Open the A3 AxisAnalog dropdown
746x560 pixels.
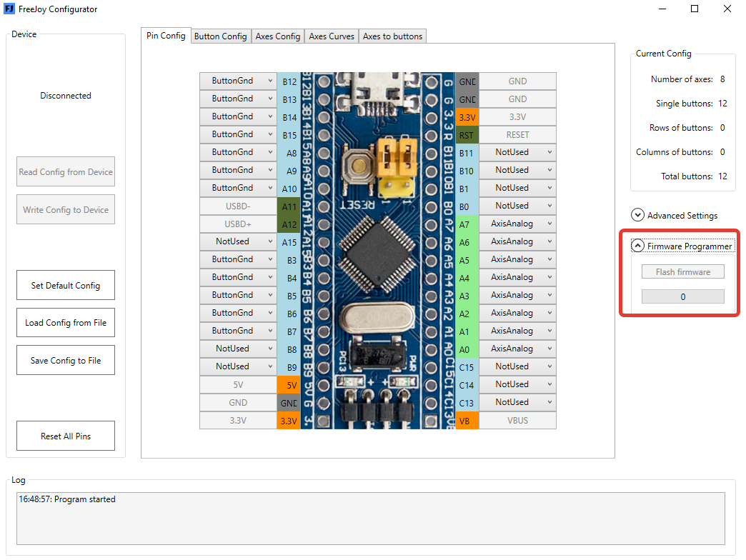[517, 295]
